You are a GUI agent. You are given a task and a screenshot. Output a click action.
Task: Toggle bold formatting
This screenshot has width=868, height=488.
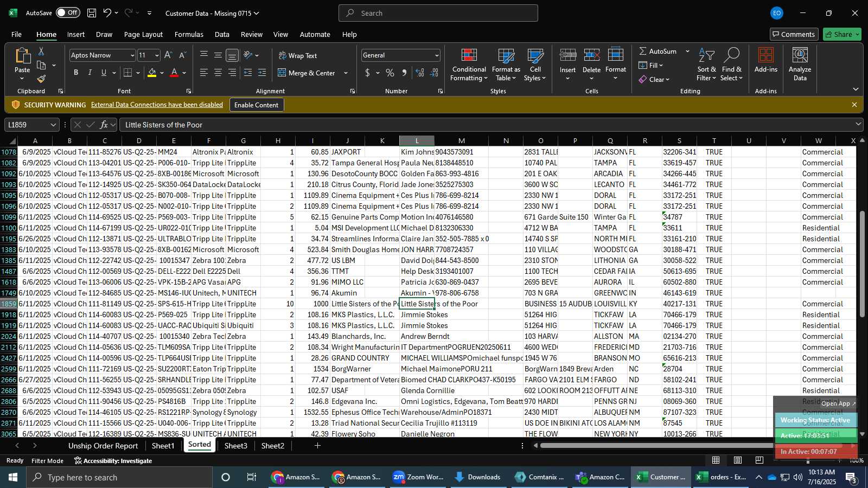click(x=76, y=73)
